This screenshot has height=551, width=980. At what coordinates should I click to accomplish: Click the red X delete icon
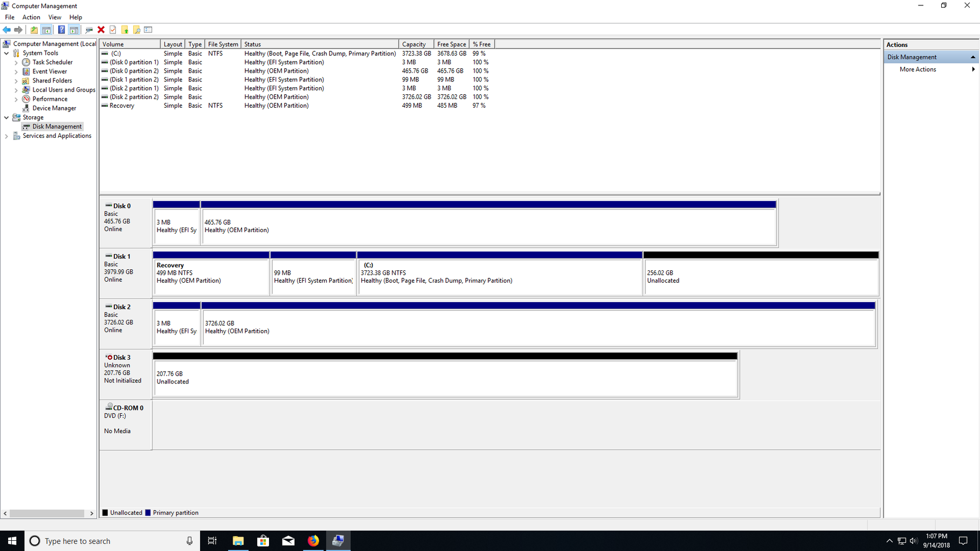click(x=101, y=30)
